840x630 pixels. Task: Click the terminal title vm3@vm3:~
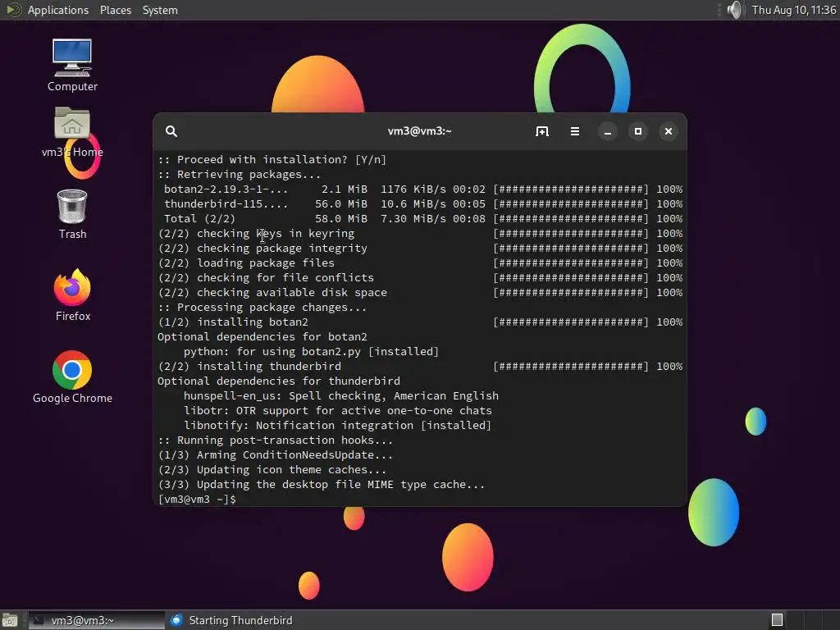pyautogui.click(x=419, y=131)
